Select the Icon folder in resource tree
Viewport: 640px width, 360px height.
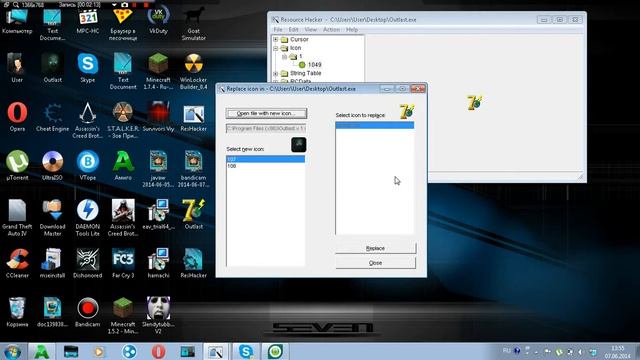pos(291,48)
